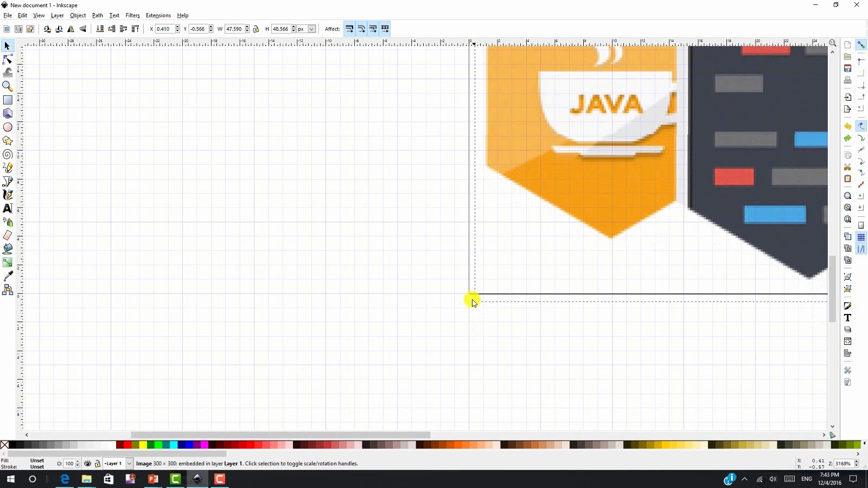Screen dimensions: 868x488
Task: Select the Zoom tool in the toolbox
Action: coord(8,86)
